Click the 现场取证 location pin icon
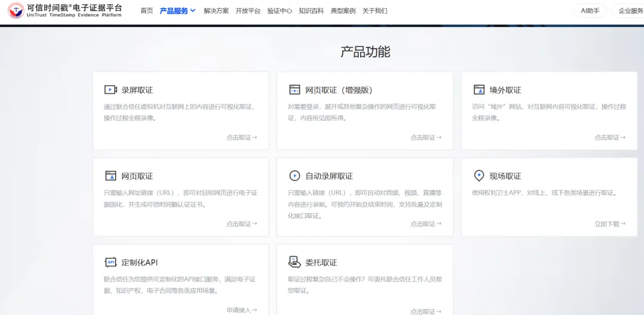 pos(479,176)
